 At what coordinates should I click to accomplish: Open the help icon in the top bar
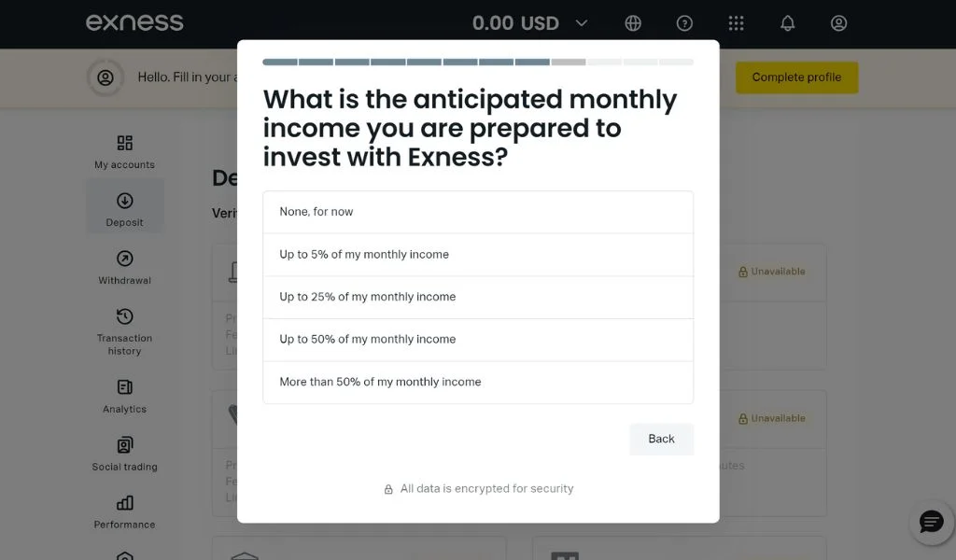click(x=684, y=22)
